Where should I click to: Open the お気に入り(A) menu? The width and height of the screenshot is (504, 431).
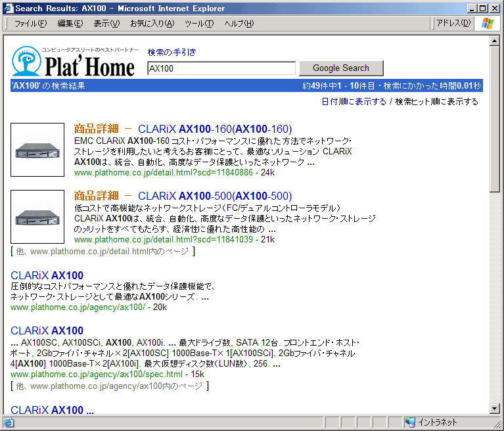(152, 24)
